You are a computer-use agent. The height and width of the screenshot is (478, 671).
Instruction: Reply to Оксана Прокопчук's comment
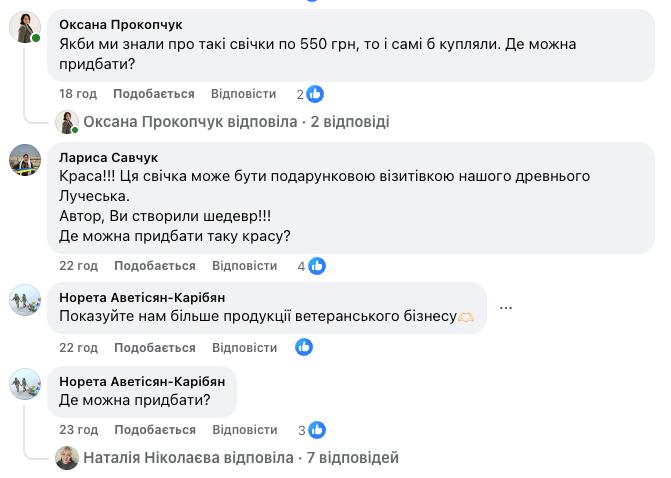pyautogui.click(x=243, y=94)
